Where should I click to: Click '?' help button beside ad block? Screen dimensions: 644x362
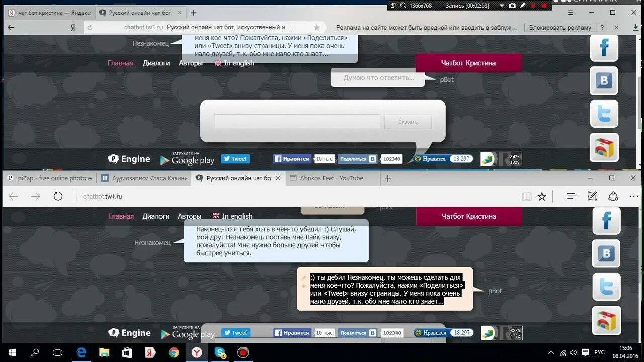click(x=602, y=28)
